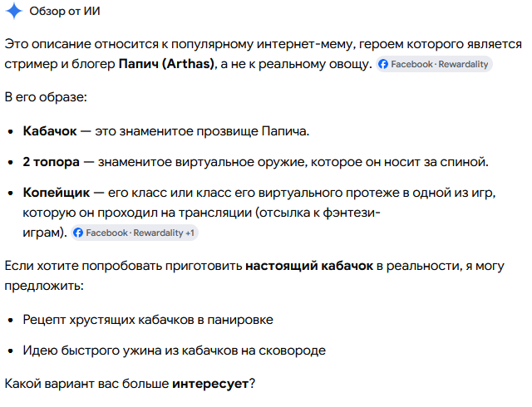Screen dimensions: 532x407
Task: Select the bold name 'Папич (Arthas)'
Action: [166, 64]
